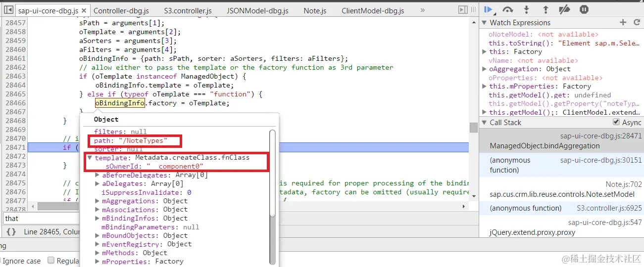Expand mAggregations object in popup
Viewport: 644px width, 267px height.
point(97,201)
